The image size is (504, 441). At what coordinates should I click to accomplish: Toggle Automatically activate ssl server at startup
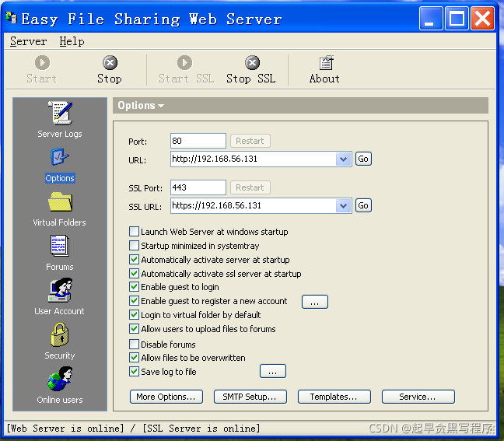(x=134, y=274)
